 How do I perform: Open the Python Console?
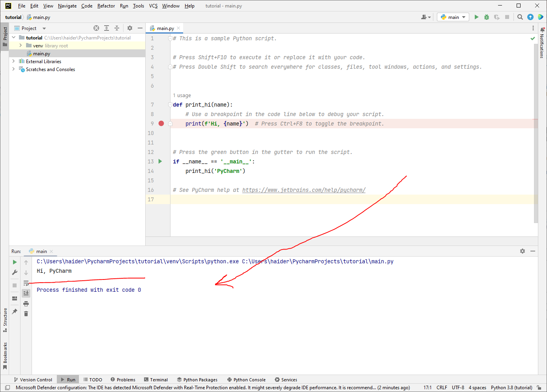point(246,379)
